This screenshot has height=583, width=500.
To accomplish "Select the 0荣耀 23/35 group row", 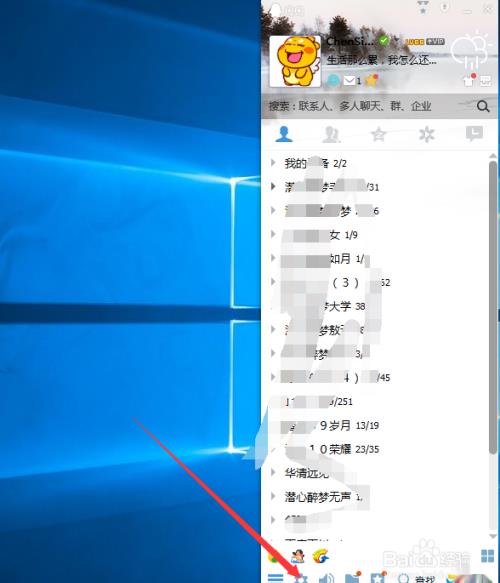I will click(375, 449).
